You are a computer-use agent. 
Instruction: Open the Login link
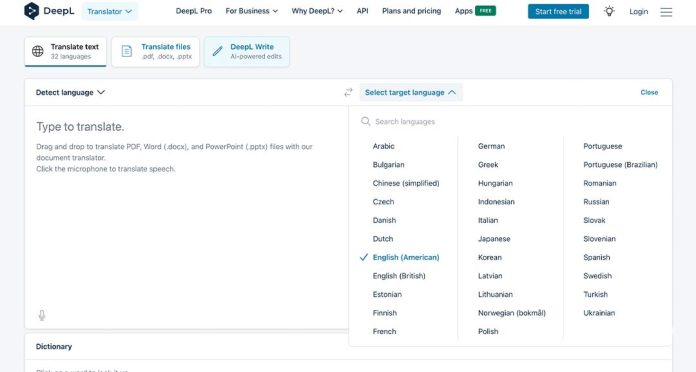pos(638,12)
